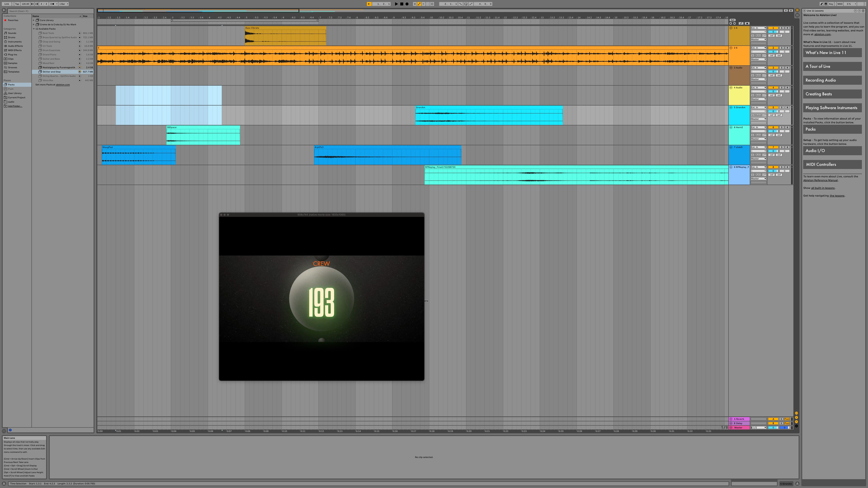Solo track 5 SirenAm

(781, 108)
